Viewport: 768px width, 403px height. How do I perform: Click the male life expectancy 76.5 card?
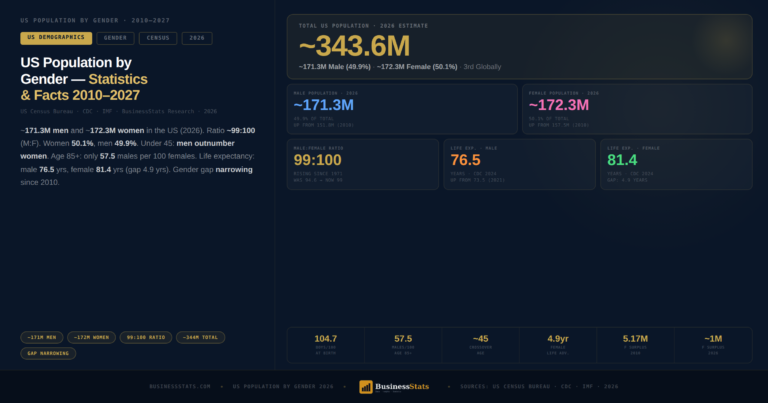coord(519,164)
